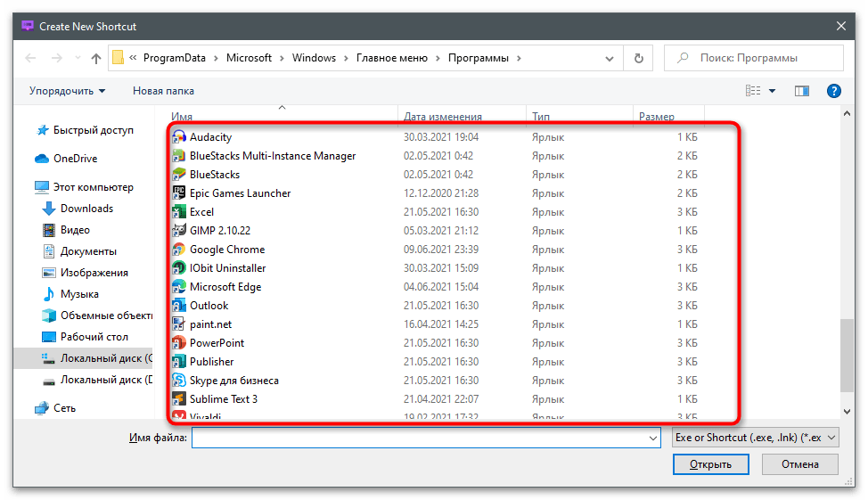Go back with the back arrow
The width and height of the screenshot is (868, 500).
coord(30,58)
